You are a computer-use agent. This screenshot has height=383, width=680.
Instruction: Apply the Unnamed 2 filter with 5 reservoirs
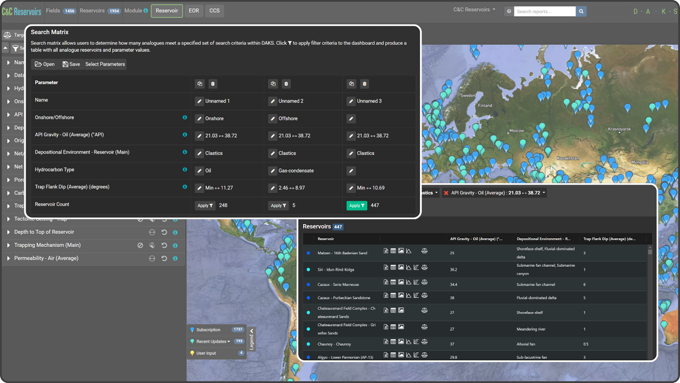click(278, 206)
